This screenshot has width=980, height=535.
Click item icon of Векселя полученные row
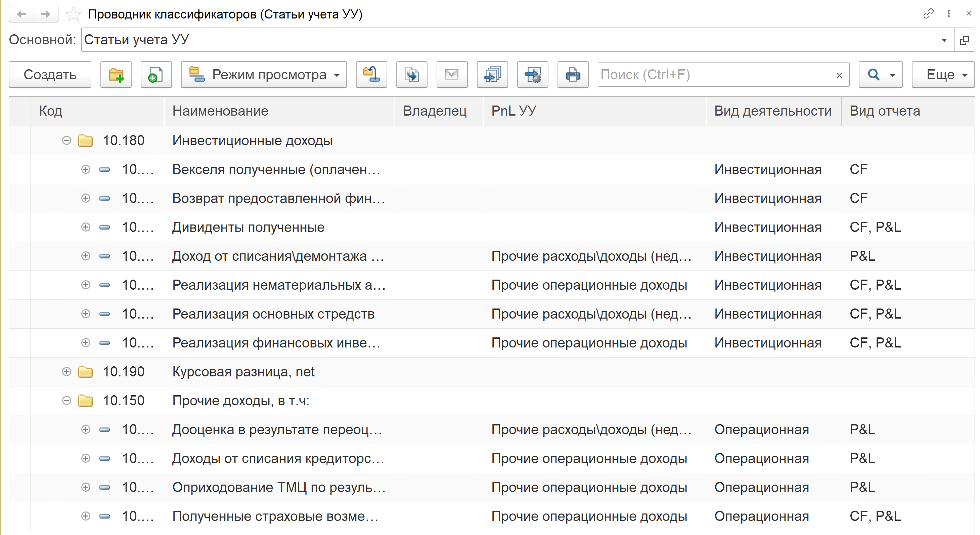click(x=105, y=169)
